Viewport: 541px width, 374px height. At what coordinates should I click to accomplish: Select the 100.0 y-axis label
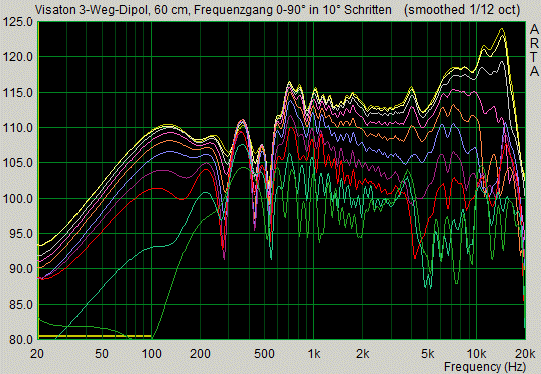(18, 199)
